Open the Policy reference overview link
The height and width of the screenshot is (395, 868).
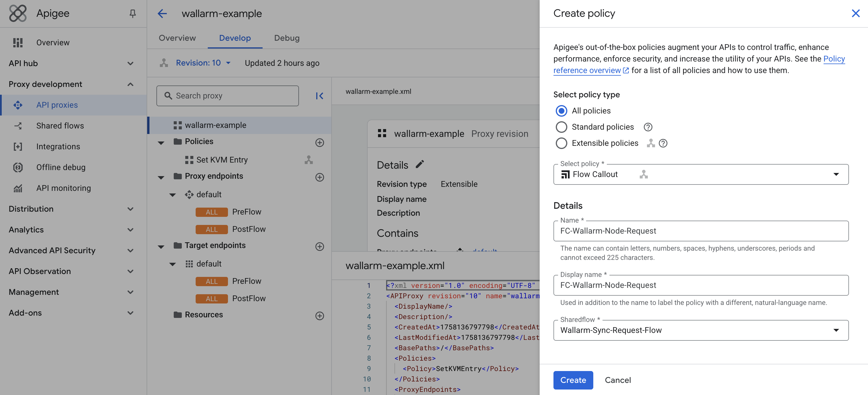[587, 70]
